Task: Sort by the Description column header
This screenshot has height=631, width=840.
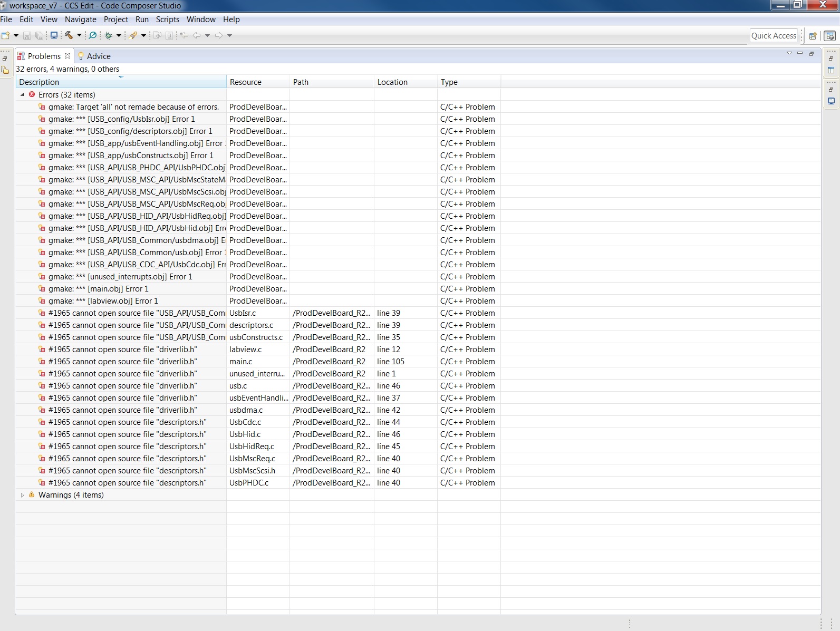Action: point(121,82)
